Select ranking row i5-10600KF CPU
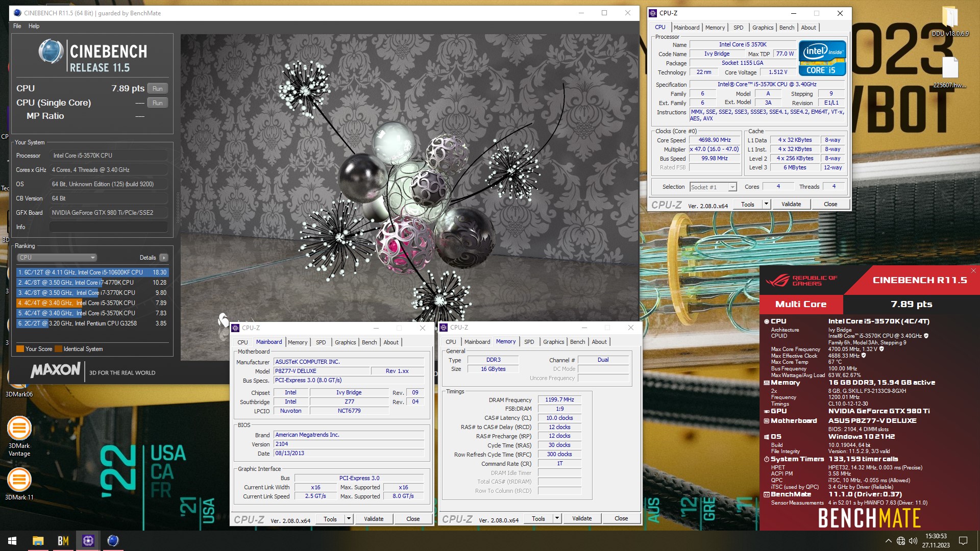 92,272
